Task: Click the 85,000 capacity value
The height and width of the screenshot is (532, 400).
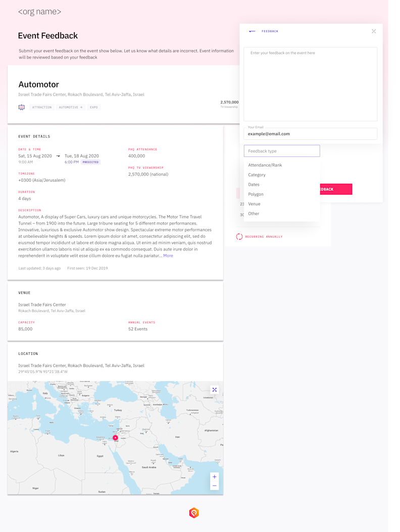Action: tap(25, 329)
